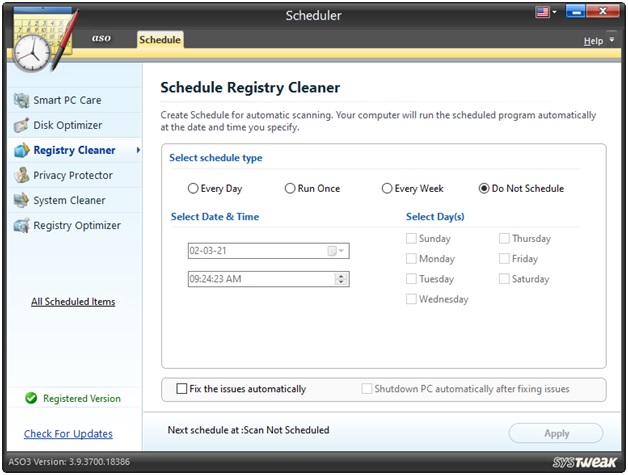Click the Apply button
This screenshot has height=475, width=628.
[556, 433]
